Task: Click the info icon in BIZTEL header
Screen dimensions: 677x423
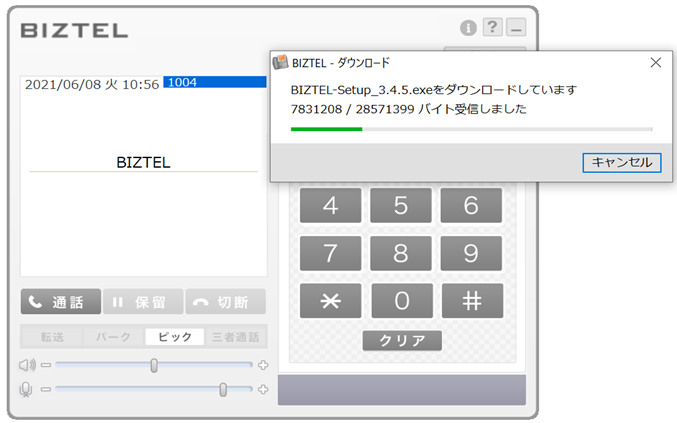Action: click(x=468, y=27)
